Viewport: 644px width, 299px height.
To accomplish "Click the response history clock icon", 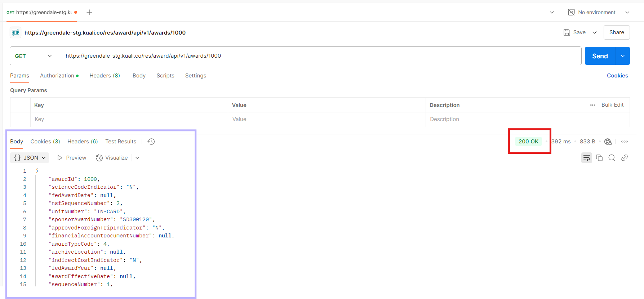I will [x=151, y=142].
